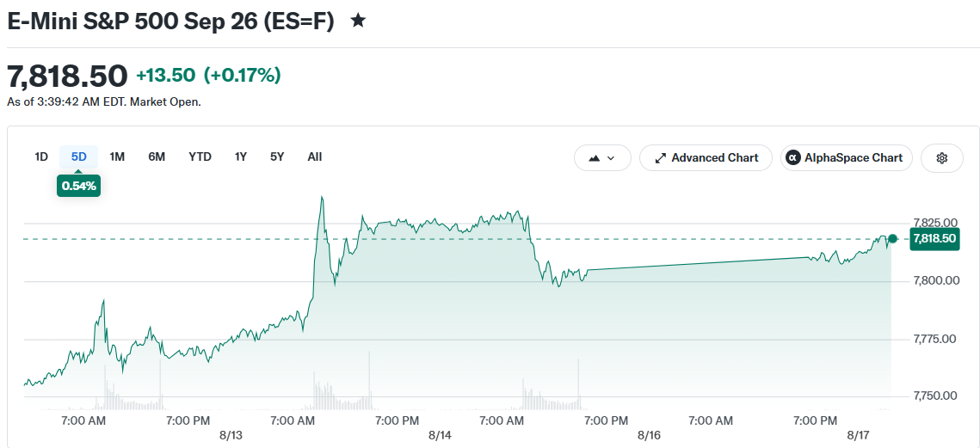The image size is (980, 448).
Task: Click the 7,800.00 axis label
Action: tap(935, 280)
